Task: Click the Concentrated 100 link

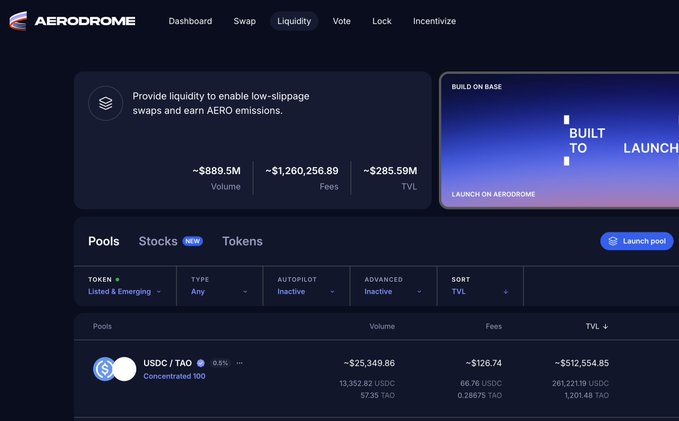Action: pos(175,376)
